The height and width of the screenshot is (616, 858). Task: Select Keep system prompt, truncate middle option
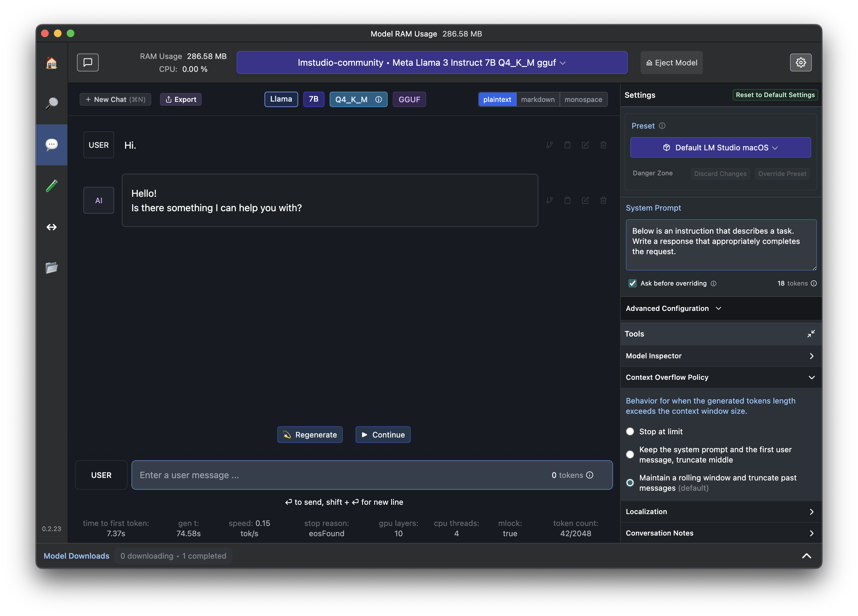(x=630, y=454)
